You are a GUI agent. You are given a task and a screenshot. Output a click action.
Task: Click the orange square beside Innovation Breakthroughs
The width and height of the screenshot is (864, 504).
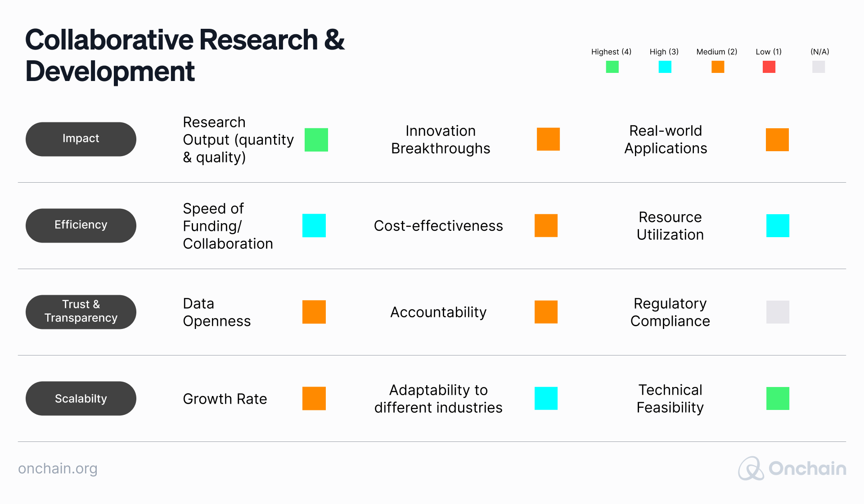click(548, 139)
